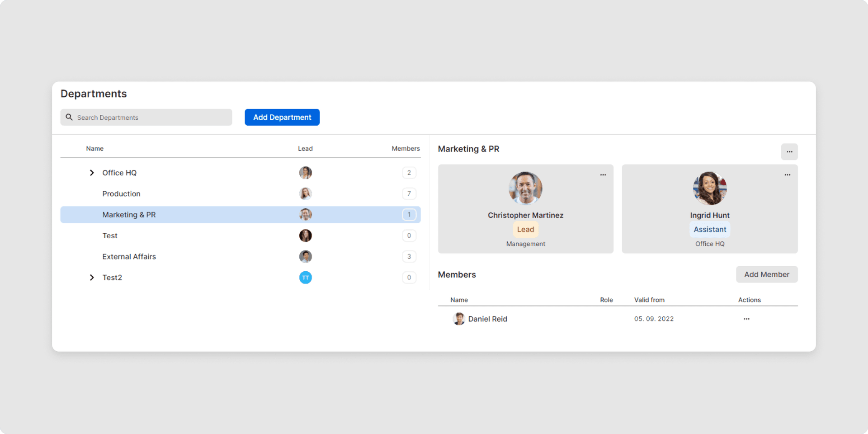
Task: Click the Office HQ lead avatar
Action: (x=305, y=173)
